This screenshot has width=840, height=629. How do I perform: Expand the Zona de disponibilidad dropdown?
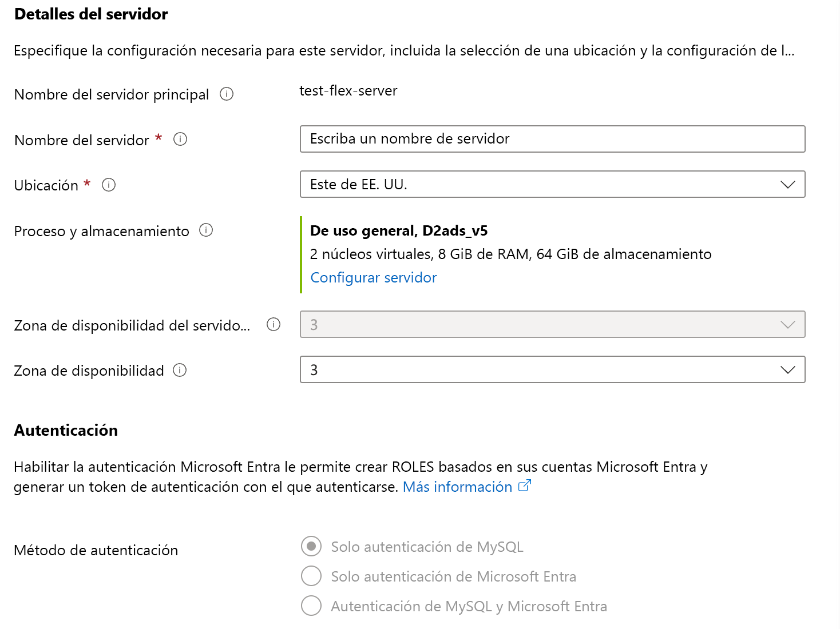point(788,370)
